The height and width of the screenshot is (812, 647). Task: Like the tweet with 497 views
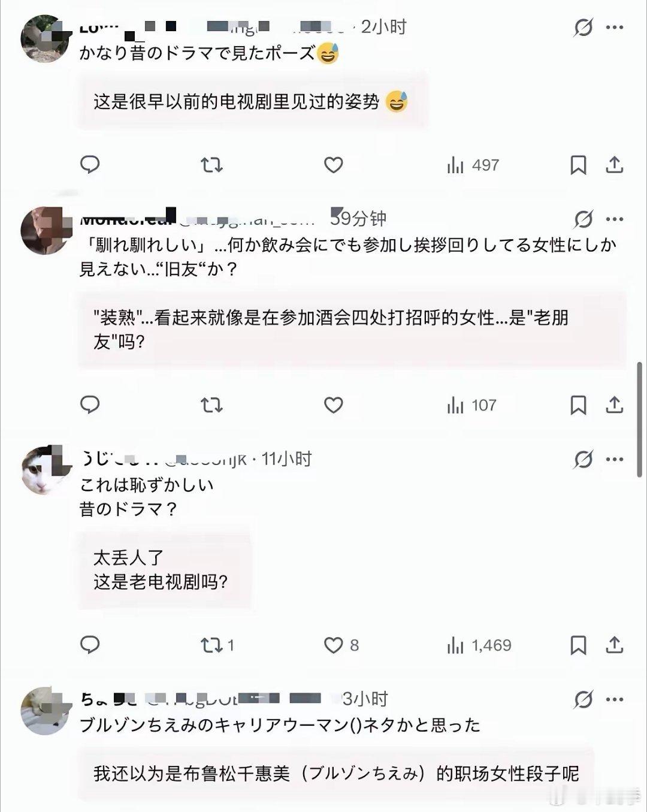pos(333,165)
